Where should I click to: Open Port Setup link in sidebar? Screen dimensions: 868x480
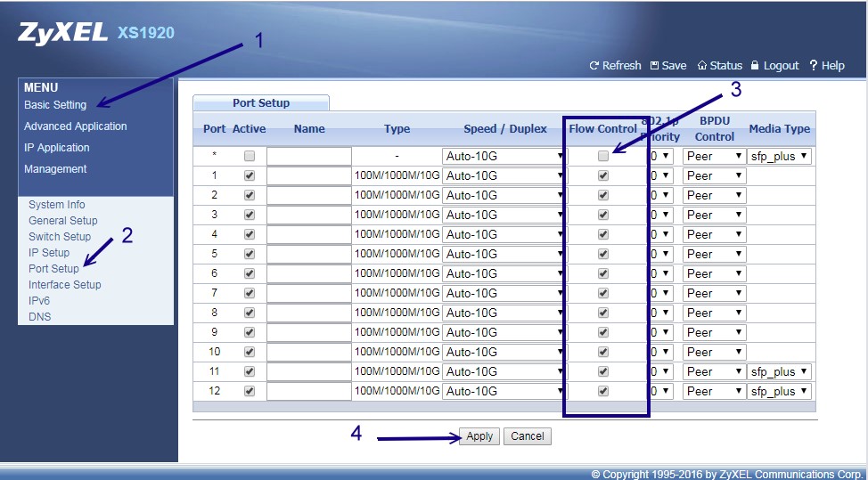(53, 268)
